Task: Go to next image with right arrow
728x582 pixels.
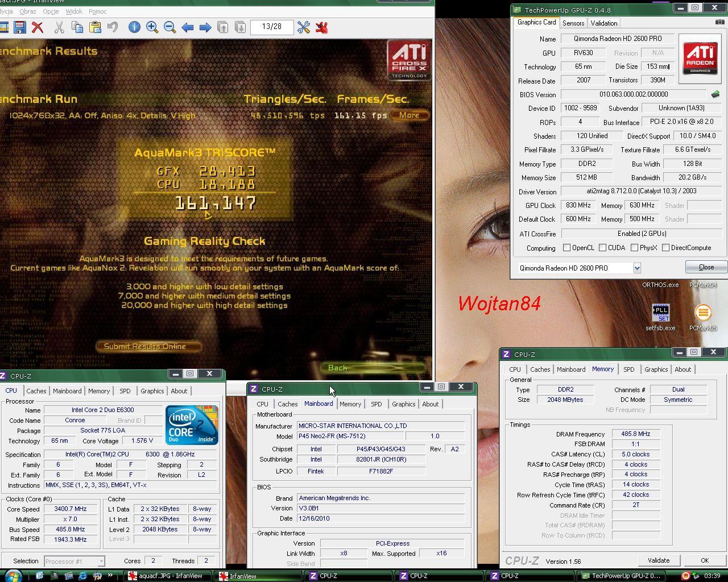Action: (x=205, y=27)
